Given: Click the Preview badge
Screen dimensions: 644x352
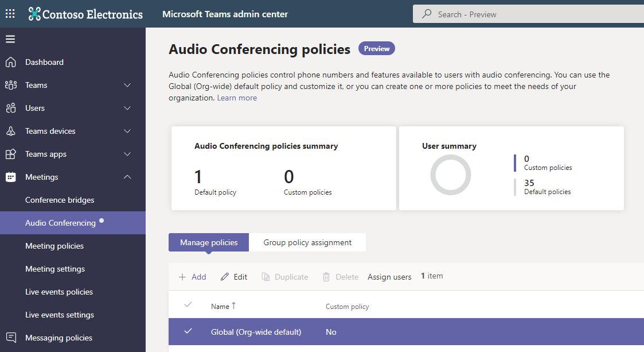Looking at the screenshot, I should click(x=377, y=49).
